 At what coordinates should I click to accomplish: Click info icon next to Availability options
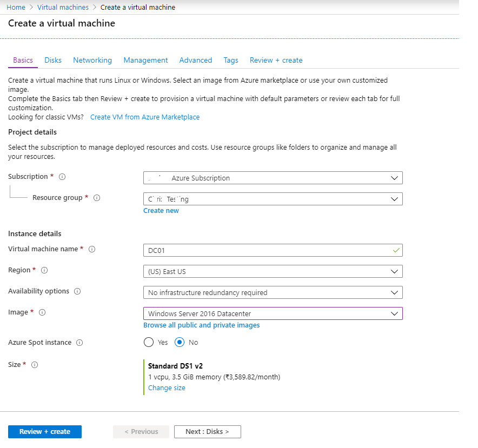(x=77, y=291)
